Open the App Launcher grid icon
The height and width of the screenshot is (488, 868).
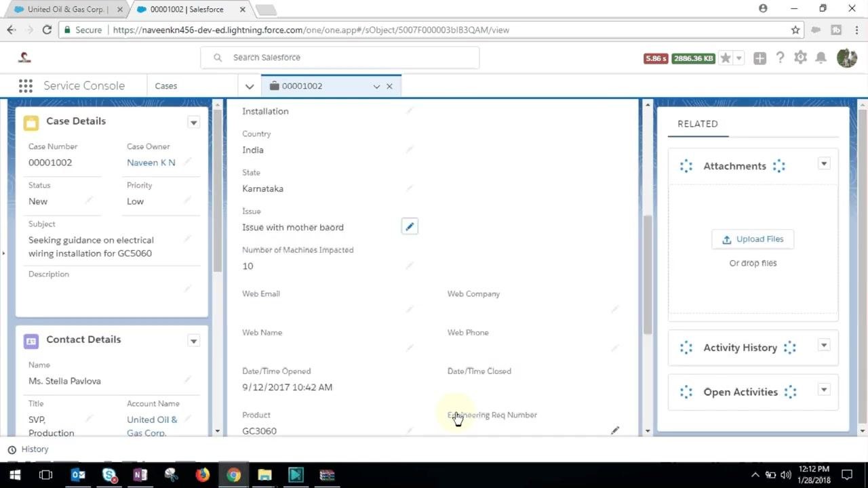(26, 86)
